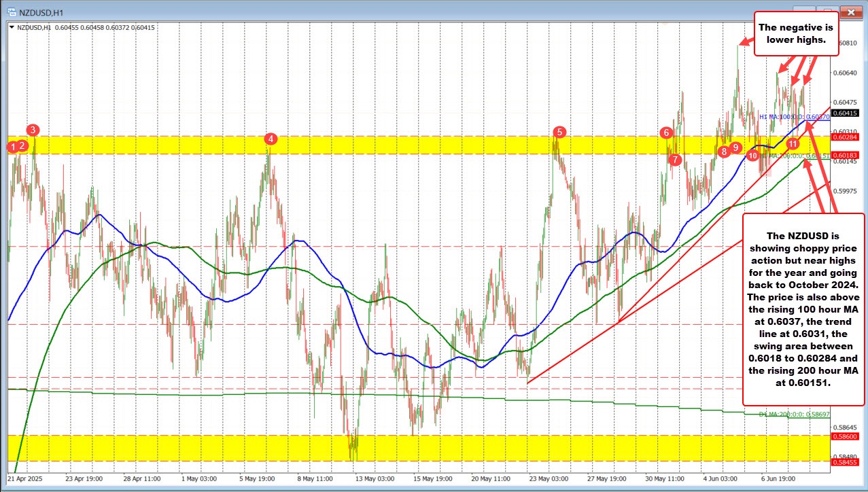This screenshot has width=868, height=492.
Task: Pick red circle marker number 6
Action: (x=666, y=132)
